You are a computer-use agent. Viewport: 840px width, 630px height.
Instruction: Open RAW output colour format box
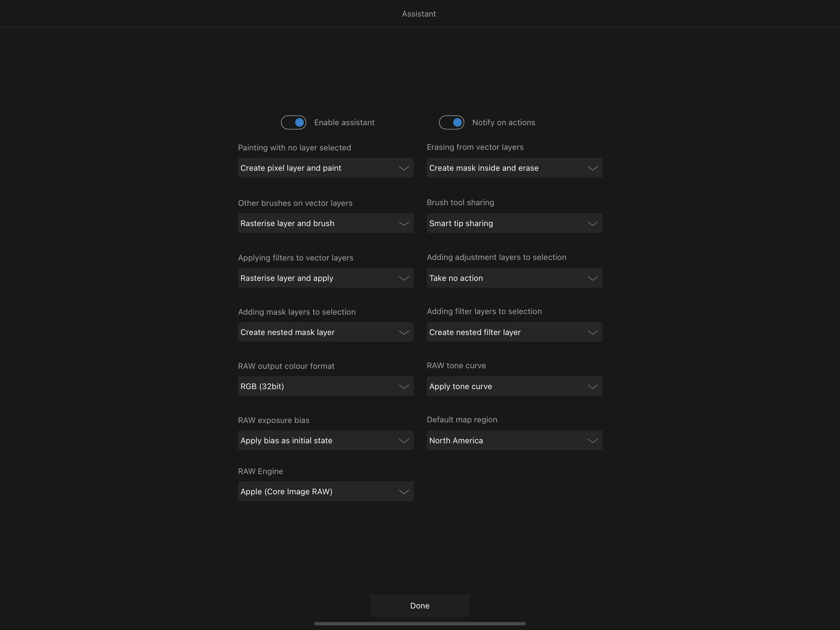pyautogui.click(x=325, y=386)
